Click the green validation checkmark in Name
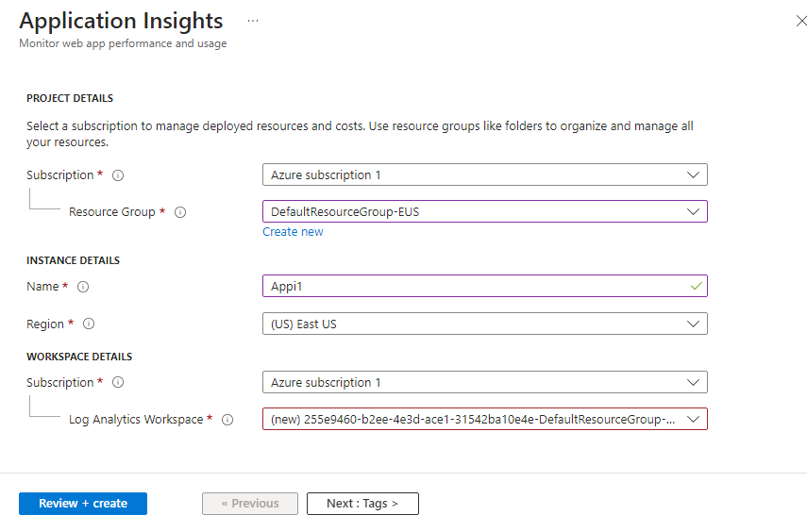Image resolution: width=807 pixels, height=532 pixels. point(696,286)
